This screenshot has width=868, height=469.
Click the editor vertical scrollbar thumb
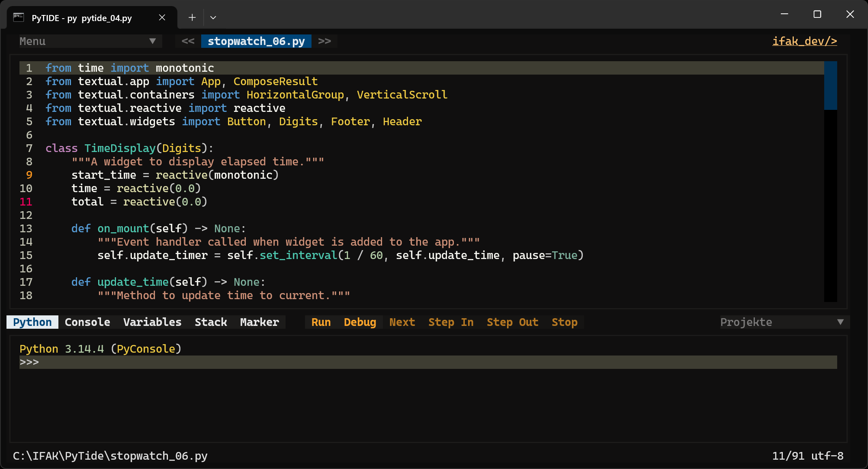click(830, 85)
